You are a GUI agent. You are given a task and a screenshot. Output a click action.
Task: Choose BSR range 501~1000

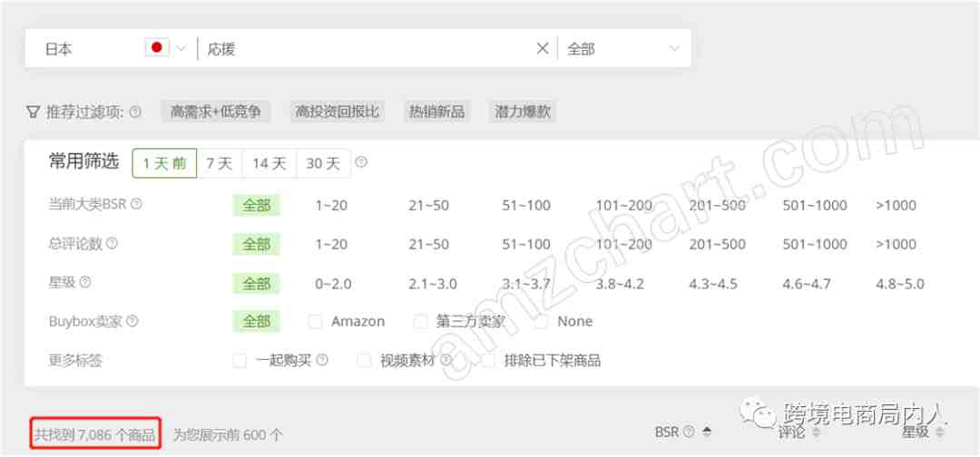point(815,206)
